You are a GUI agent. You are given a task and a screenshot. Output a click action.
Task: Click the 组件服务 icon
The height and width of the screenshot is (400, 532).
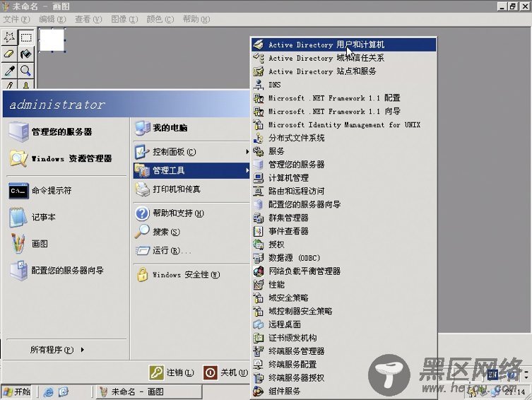(x=258, y=391)
